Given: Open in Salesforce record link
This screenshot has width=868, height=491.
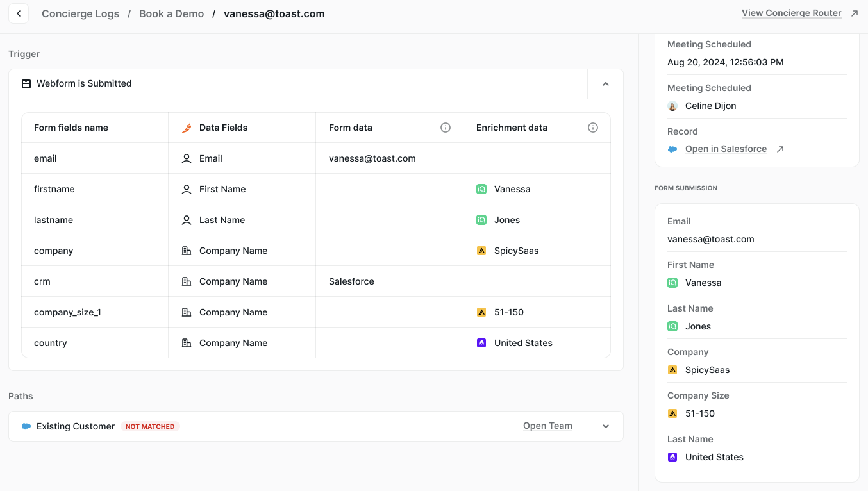Looking at the screenshot, I should [x=726, y=149].
